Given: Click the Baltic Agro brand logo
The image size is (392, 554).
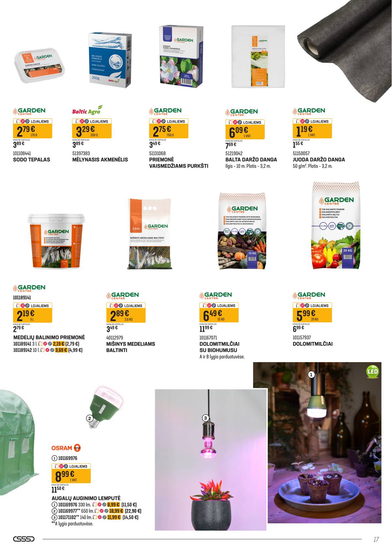Looking at the screenshot, I should coord(87,110).
